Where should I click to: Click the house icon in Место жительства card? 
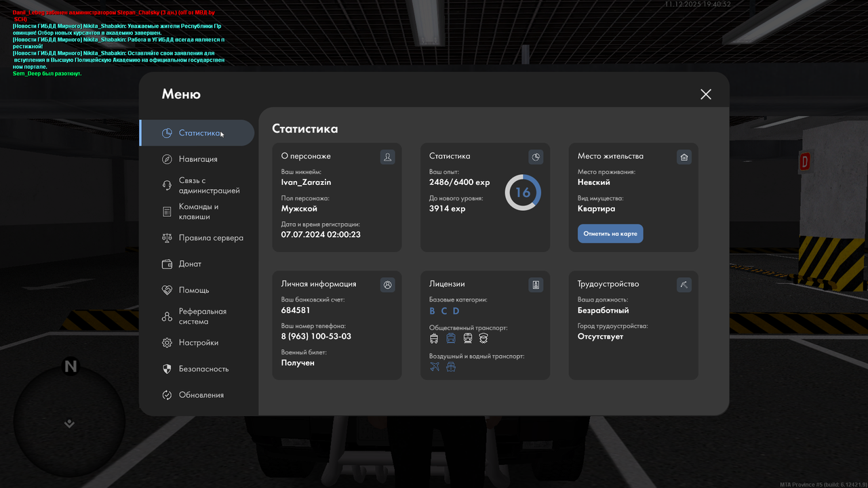pos(684,157)
